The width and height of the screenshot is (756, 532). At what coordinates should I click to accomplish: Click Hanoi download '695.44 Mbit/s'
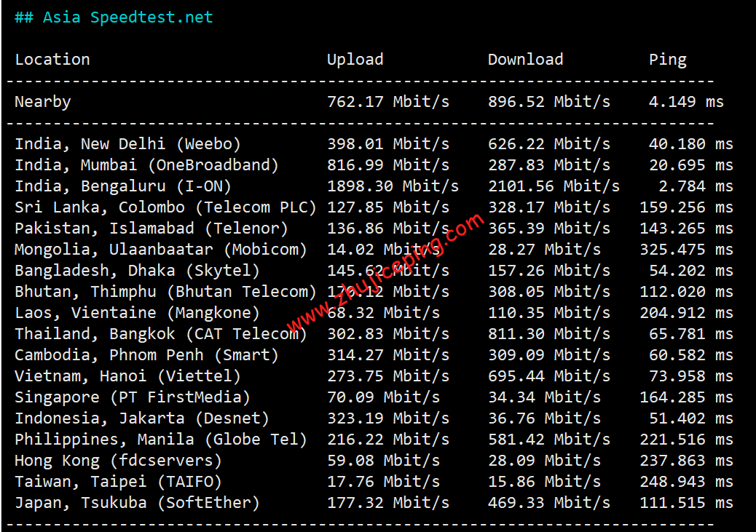pos(549,376)
